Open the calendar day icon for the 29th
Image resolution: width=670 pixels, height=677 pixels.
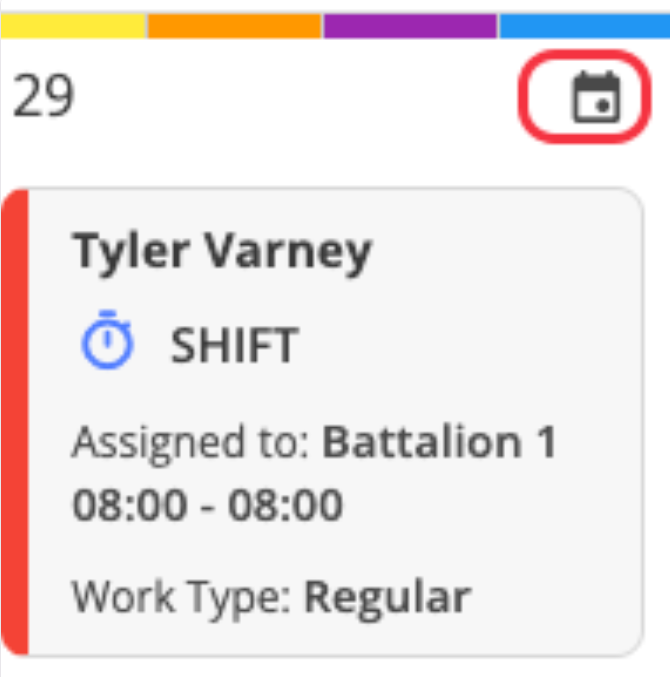[596, 97]
